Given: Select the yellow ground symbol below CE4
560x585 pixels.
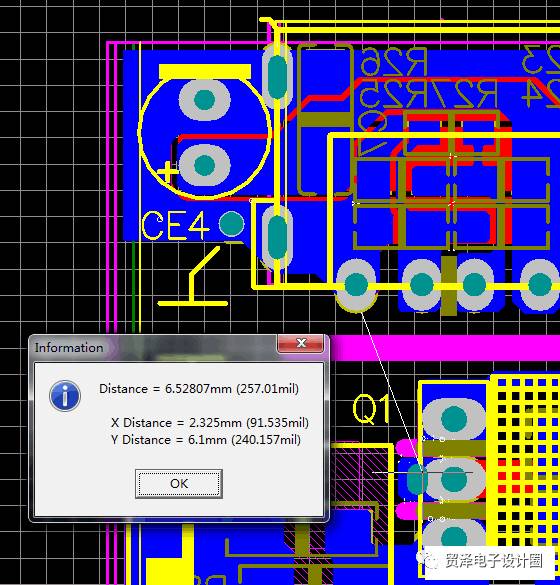Looking at the screenshot, I should pos(193,276).
